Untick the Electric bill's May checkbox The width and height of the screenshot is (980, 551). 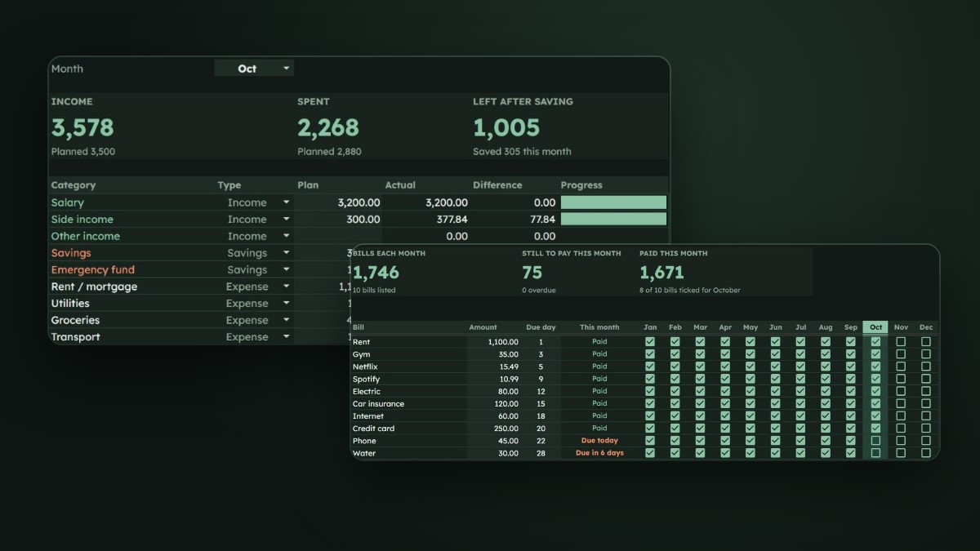coord(751,392)
